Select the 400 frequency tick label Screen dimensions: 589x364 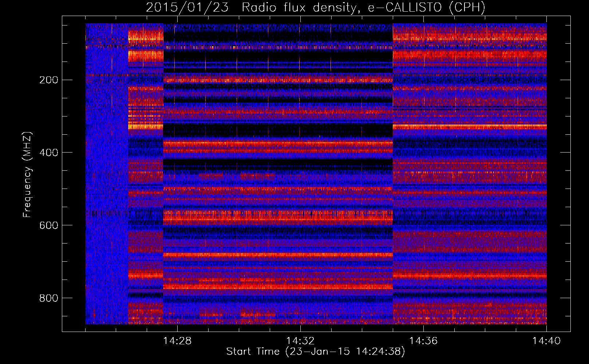[x=49, y=153]
